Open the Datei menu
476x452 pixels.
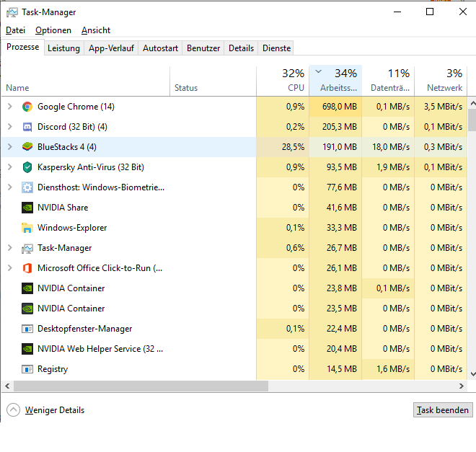pyautogui.click(x=15, y=30)
